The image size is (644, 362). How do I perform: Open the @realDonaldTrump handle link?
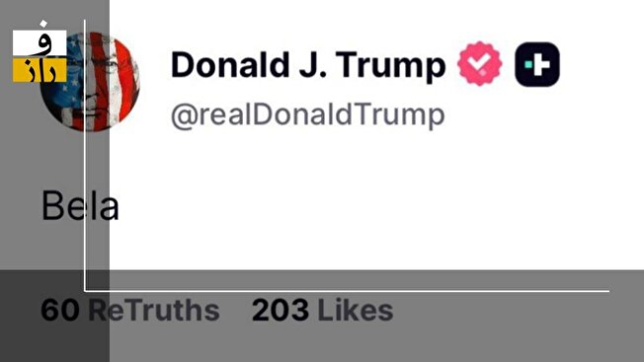click(x=307, y=115)
